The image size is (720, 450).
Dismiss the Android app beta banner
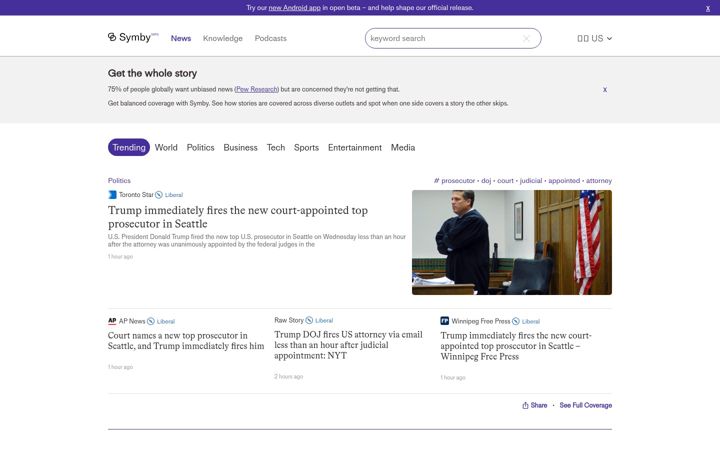click(x=708, y=8)
